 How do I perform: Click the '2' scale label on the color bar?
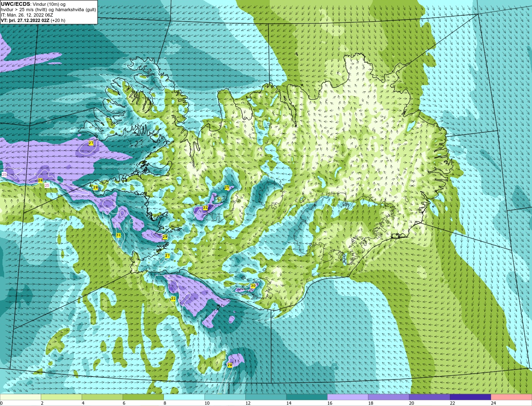tap(42, 403)
